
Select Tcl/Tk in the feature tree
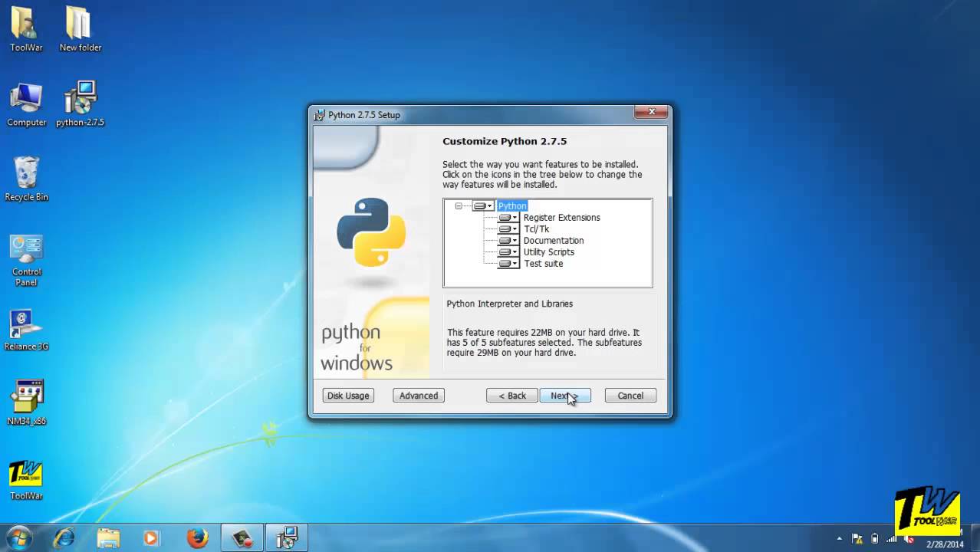[x=536, y=229]
